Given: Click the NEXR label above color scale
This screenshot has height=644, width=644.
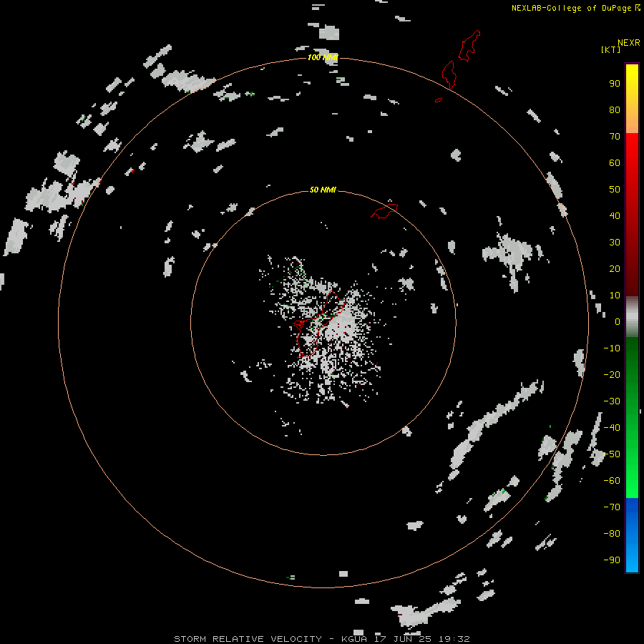Looking at the screenshot, I should (628, 43).
